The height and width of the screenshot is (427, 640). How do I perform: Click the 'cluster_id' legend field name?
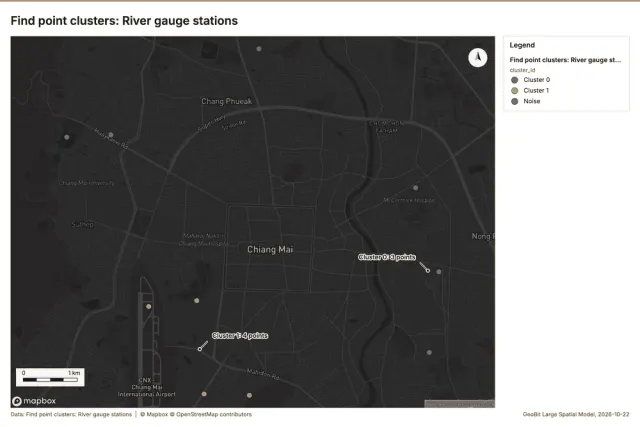tap(522, 70)
